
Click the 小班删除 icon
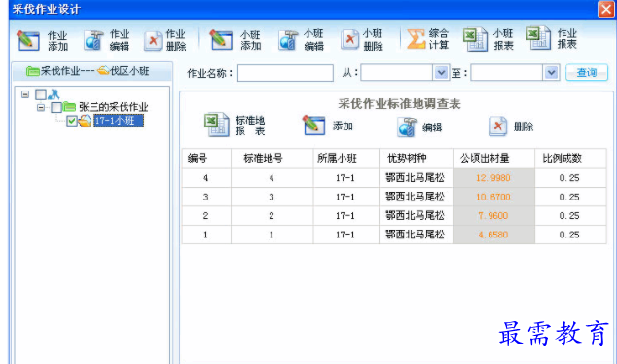tap(349, 39)
